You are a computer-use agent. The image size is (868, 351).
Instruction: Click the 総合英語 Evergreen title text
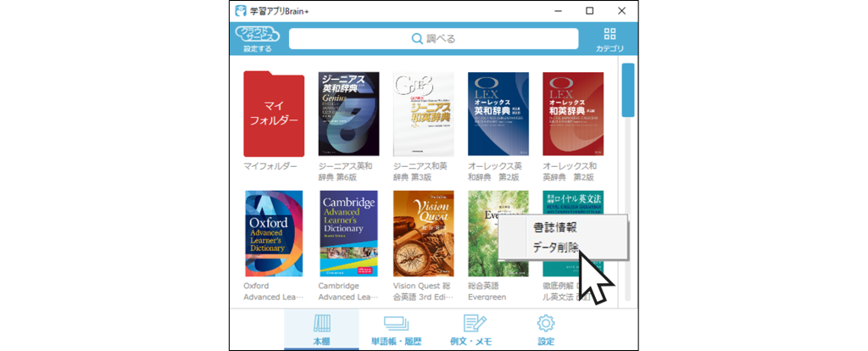[x=487, y=291]
